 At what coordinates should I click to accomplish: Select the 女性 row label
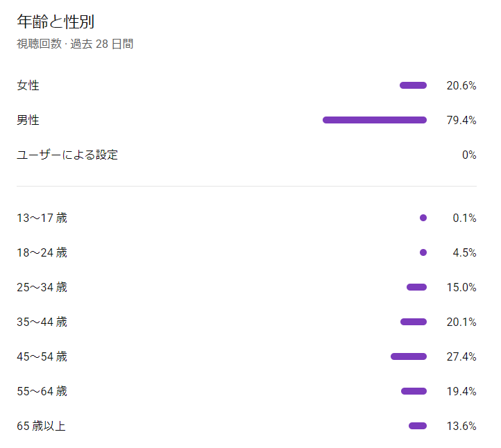coord(28,85)
